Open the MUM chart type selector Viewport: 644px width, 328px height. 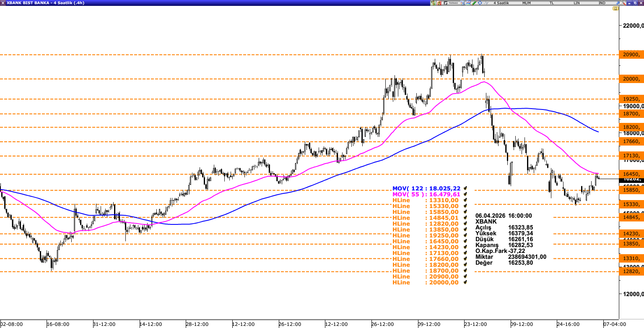point(527,3)
